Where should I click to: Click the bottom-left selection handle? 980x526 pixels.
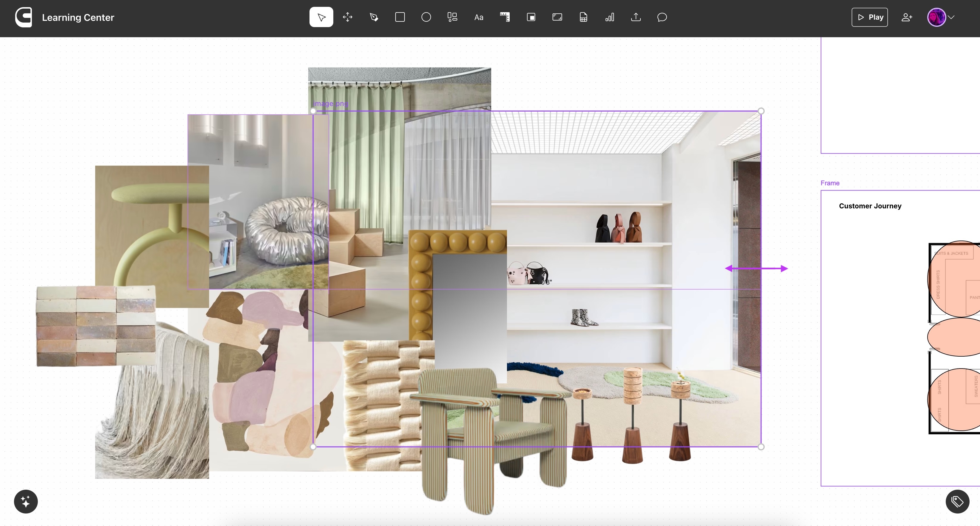pyautogui.click(x=313, y=447)
